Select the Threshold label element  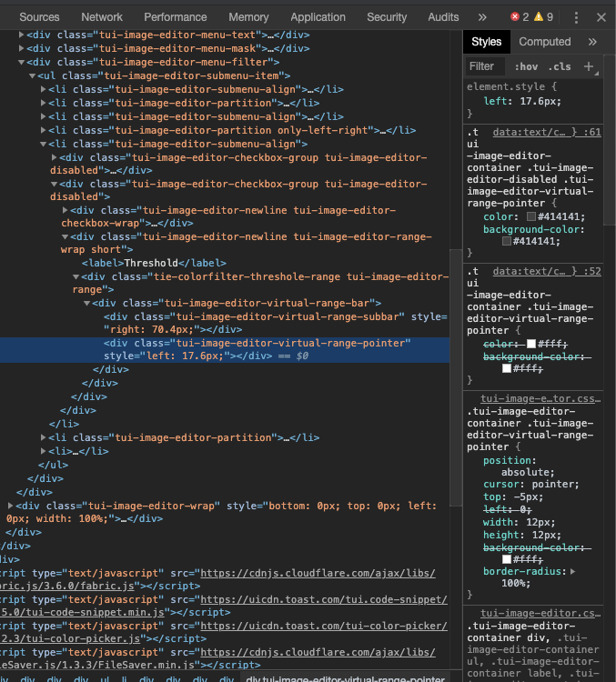[154, 263]
